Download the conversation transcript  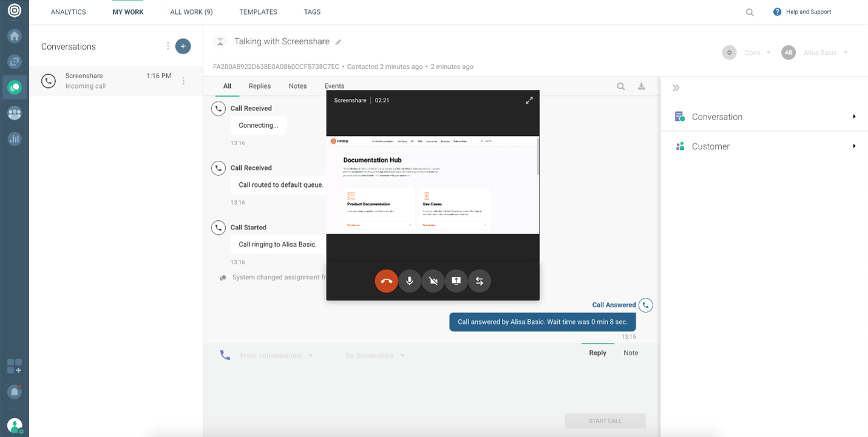[641, 86]
